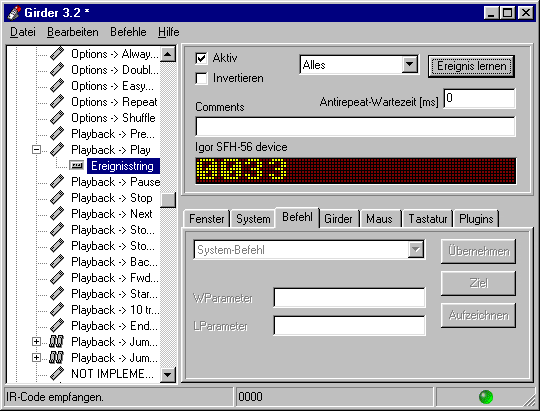The width and height of the screenshot is (540, 411).
Task: Expand the last Playback -> Jum... node
Action: click(x=36, y=358)
